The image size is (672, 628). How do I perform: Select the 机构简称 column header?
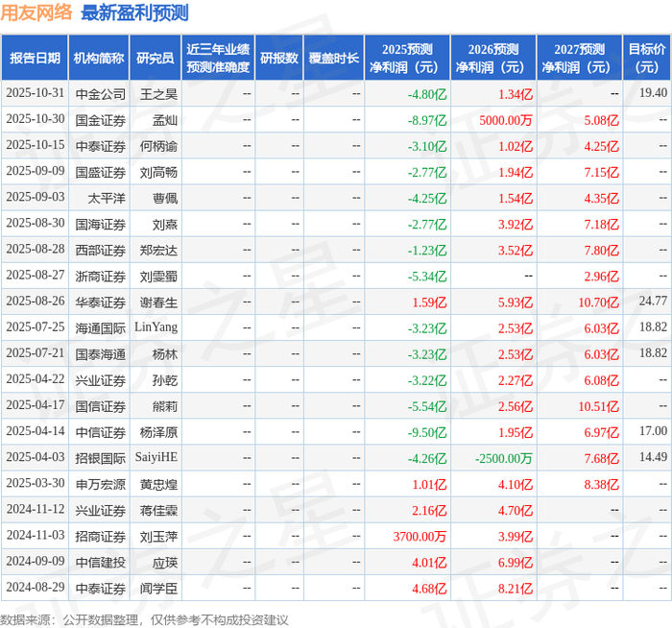coord(99,58)
